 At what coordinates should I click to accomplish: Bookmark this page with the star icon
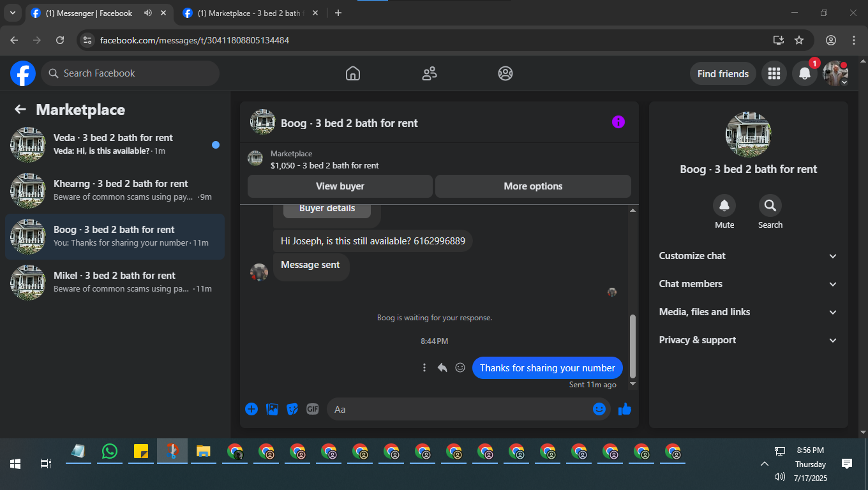point(799,40)
